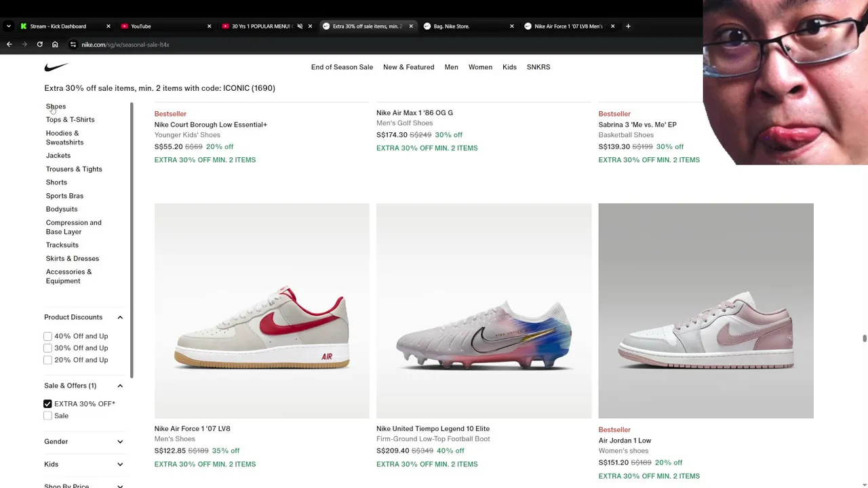Open Sabrina 3 'Me vs. Me' EP link

tap(637, 125)
